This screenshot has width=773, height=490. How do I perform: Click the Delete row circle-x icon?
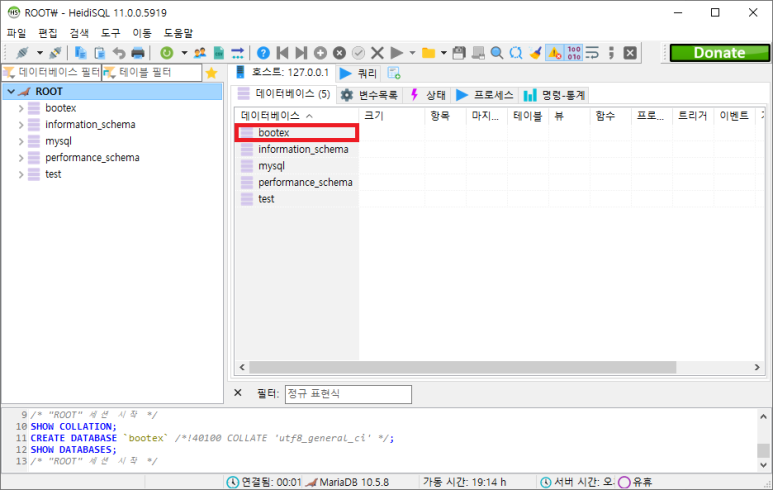coord(339,53)
